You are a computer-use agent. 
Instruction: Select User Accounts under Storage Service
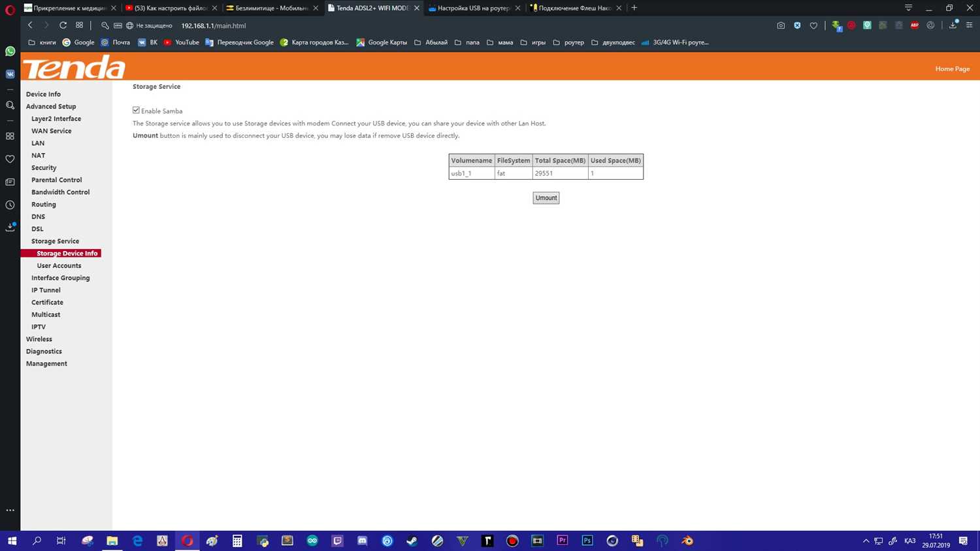point(59,265)
